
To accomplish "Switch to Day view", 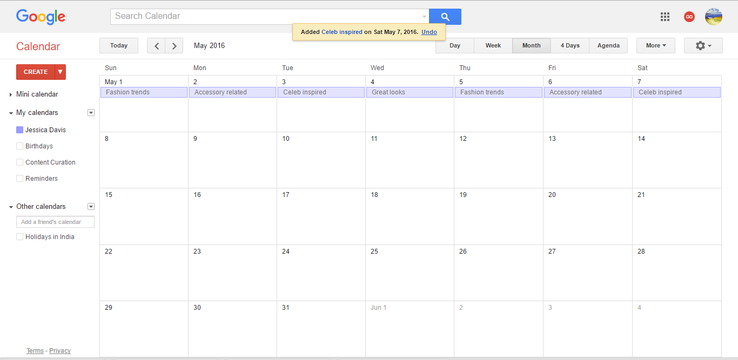I will [455, 46].
